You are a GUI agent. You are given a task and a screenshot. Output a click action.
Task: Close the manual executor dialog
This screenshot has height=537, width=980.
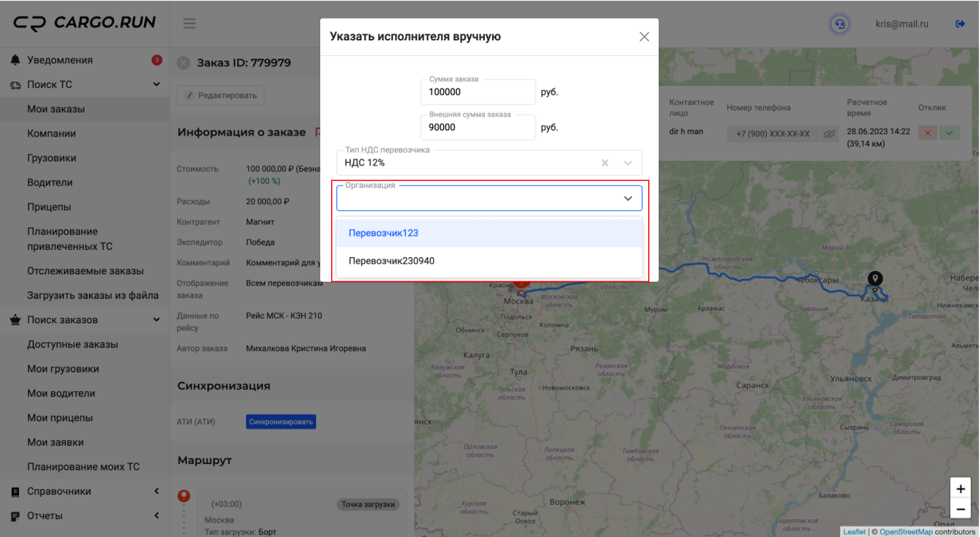click(644, 36)
